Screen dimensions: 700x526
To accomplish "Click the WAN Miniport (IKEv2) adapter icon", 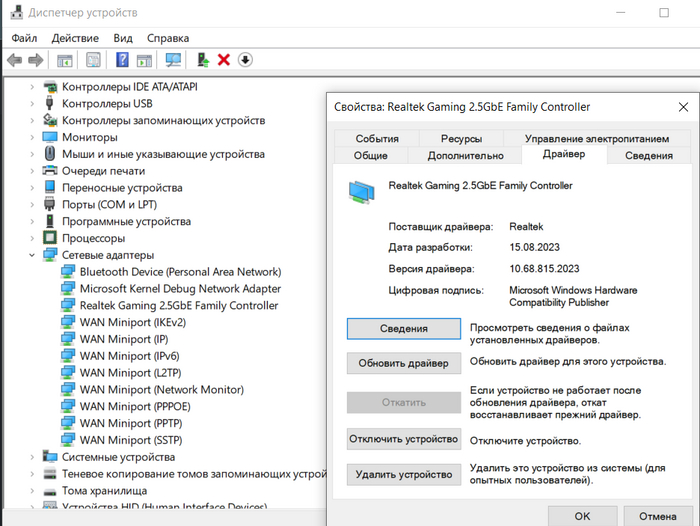I will 68,322.
